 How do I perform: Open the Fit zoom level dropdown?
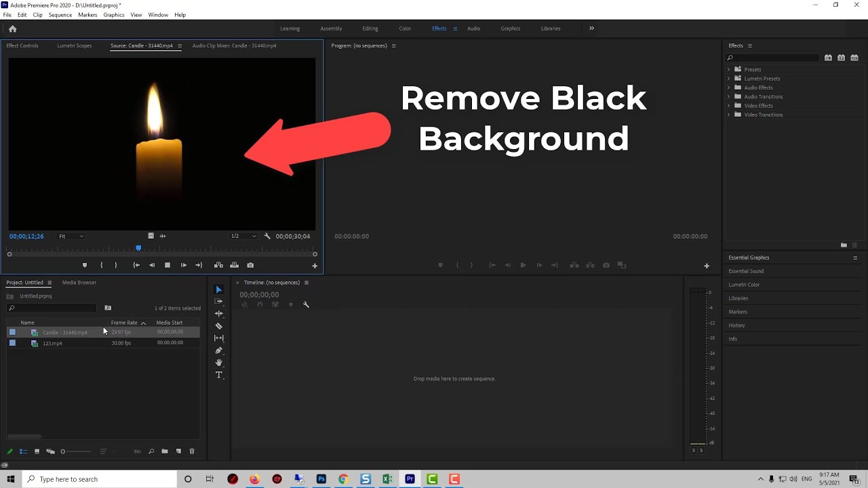click(71, 236)
